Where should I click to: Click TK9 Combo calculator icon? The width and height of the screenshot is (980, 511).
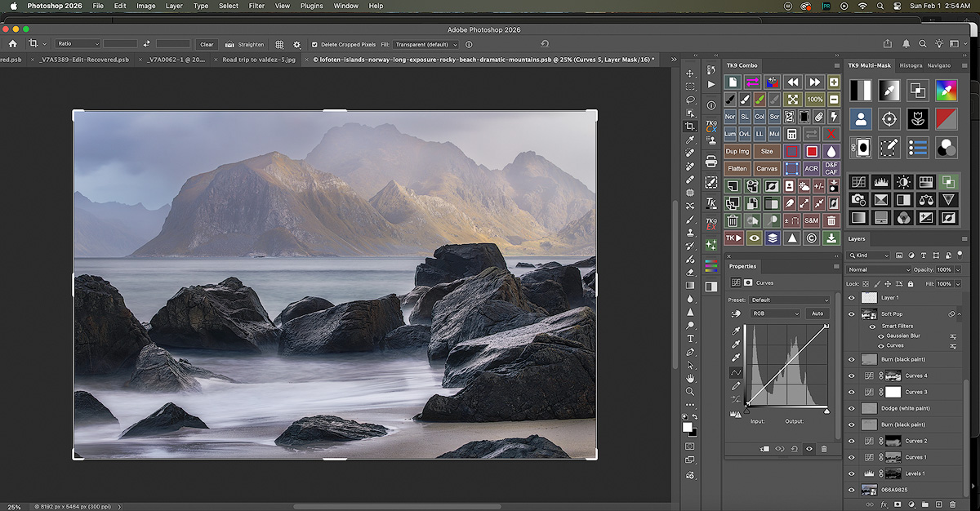click(791, 133)
